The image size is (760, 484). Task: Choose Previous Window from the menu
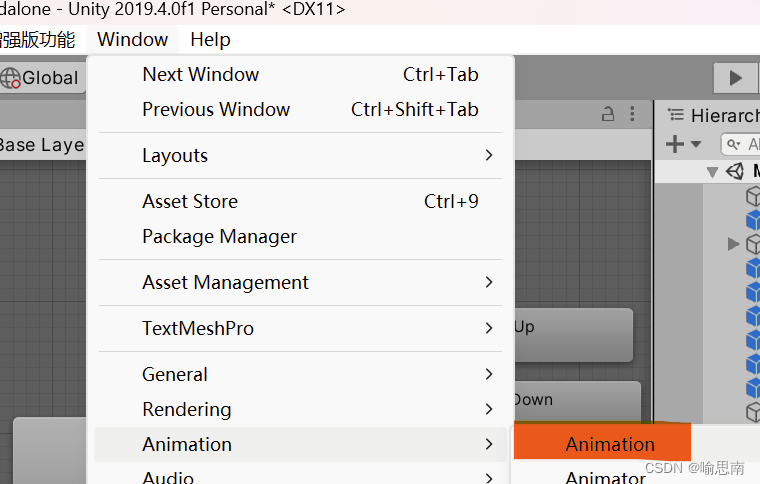point(300,109)
